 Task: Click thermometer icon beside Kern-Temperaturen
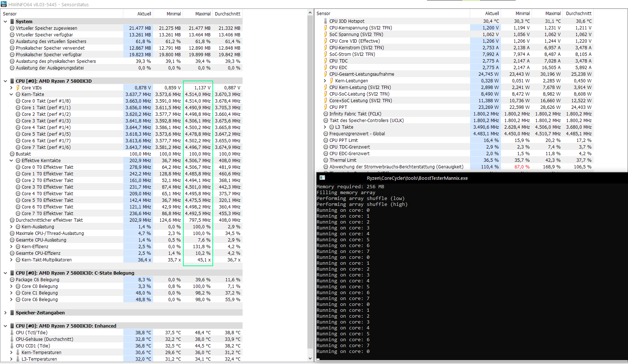click(x=18, y=352)
